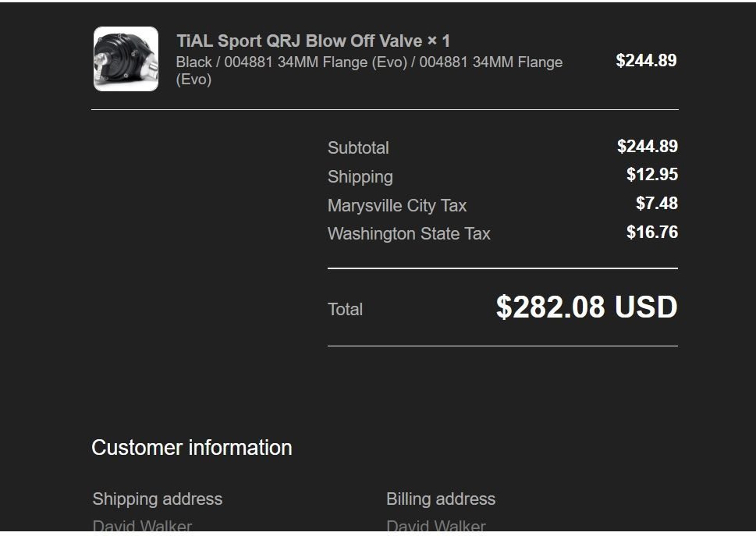Viewport: 756px width, 536px height.
Task: Click David Walker under Shipping address
Action: click(142, 527)
